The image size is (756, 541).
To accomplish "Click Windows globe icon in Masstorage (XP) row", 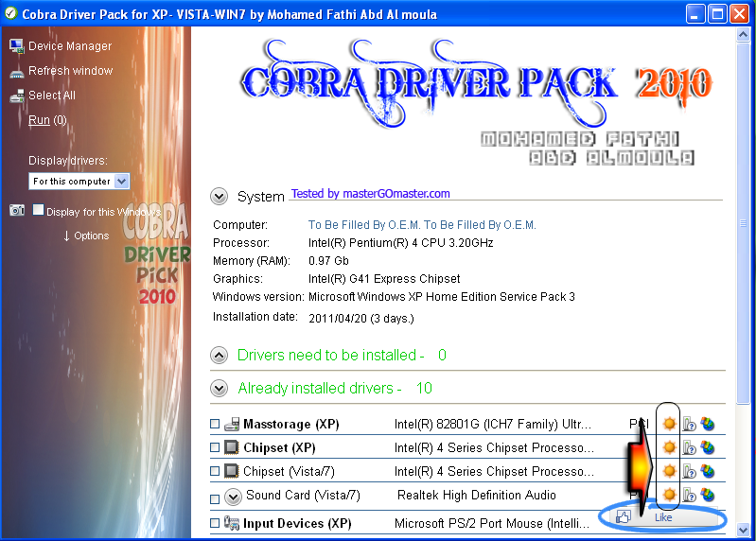I will point(708,424).
